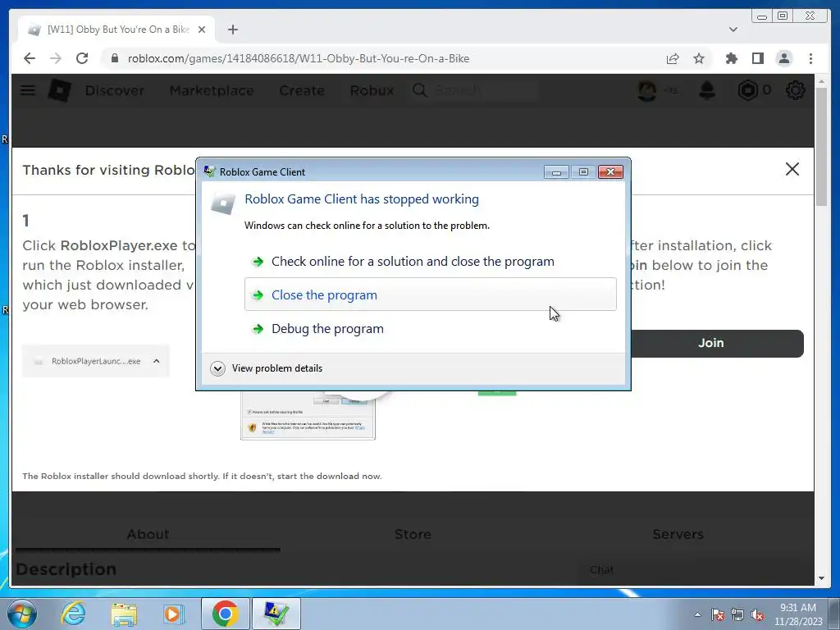The image size is (840, 630).
Task: Expand View problem details
Action: pyautogui.click(x=267, y=368)
